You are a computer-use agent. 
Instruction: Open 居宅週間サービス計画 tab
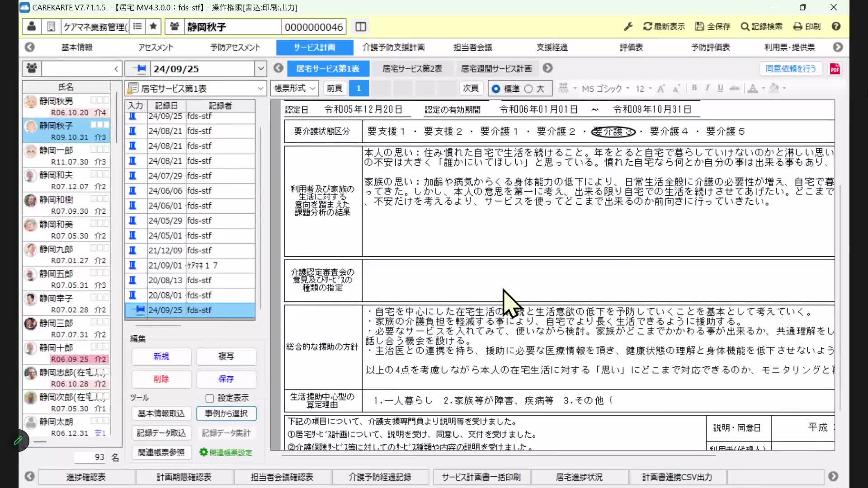496,69
